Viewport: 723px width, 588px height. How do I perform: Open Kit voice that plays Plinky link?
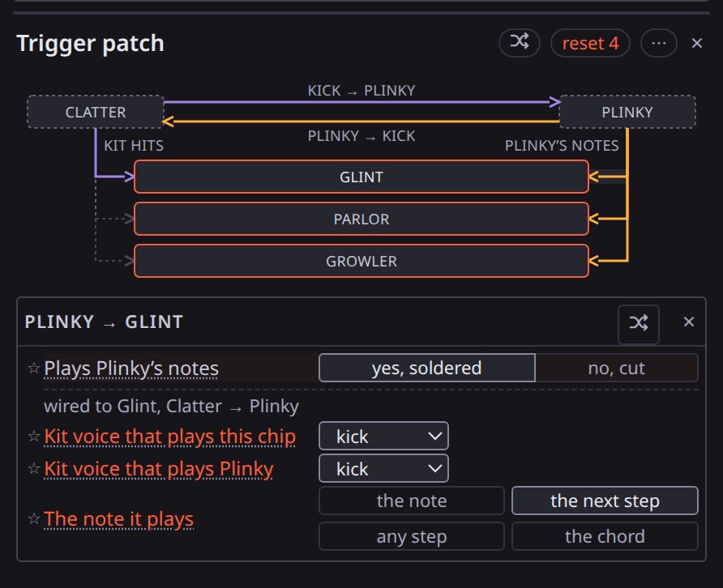tap(159, 469)
